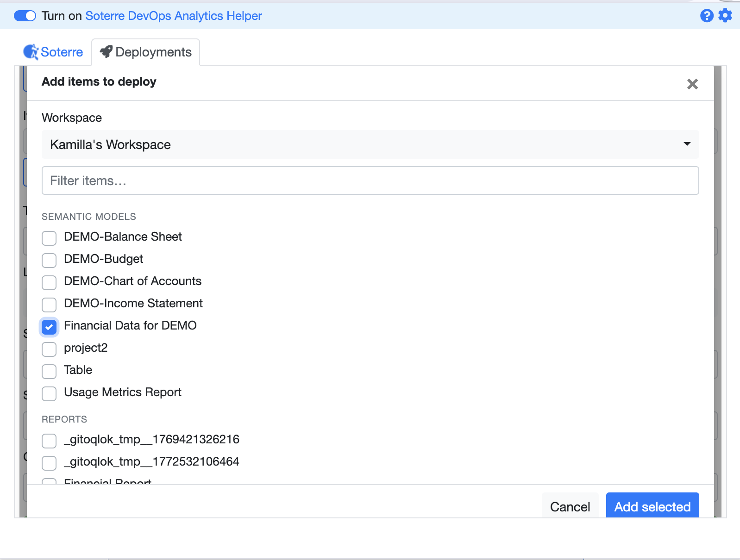
Task: Switch to the Soterre tab
Action: [53, 52]
